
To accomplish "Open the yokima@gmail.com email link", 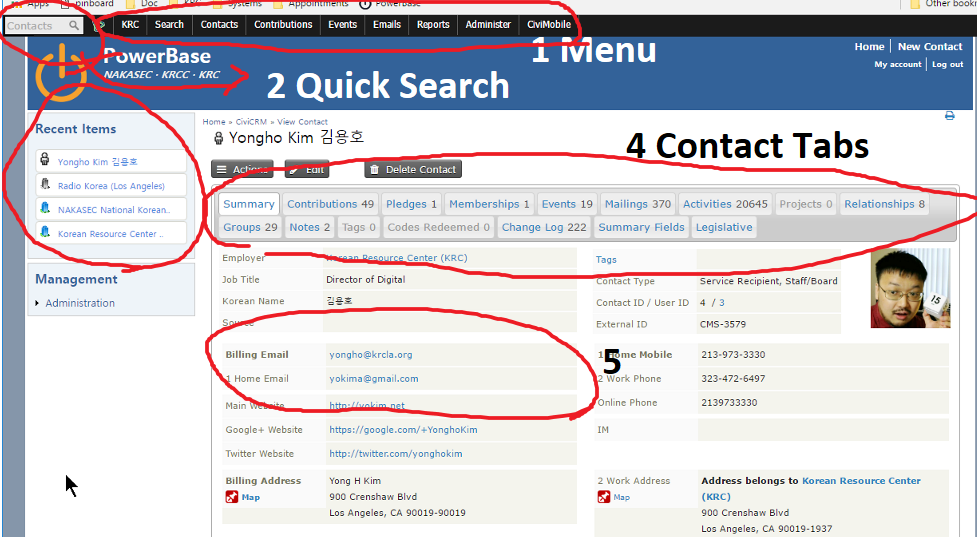I will click(x=374, y=379).
